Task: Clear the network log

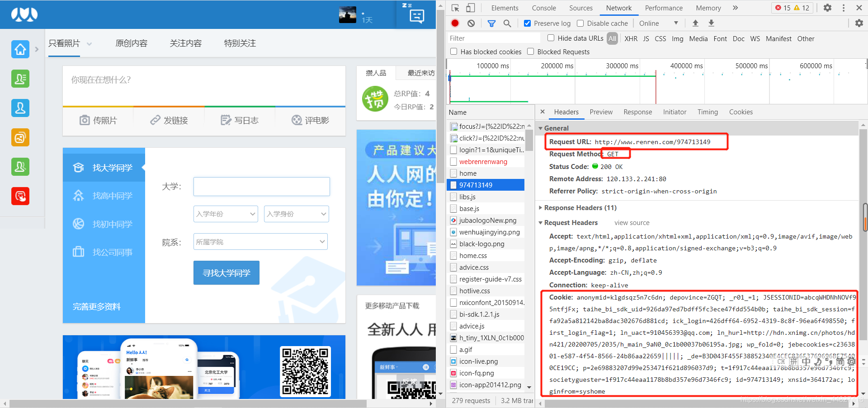Action: coord(471,23)
